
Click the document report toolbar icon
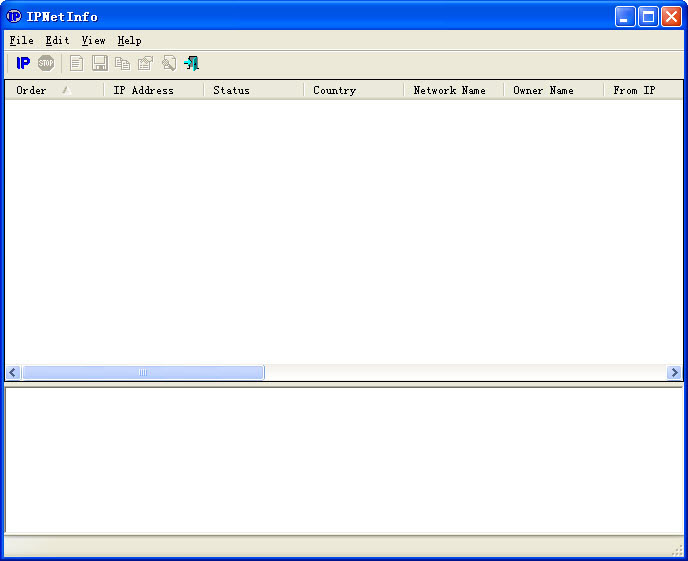pos(76,63)
